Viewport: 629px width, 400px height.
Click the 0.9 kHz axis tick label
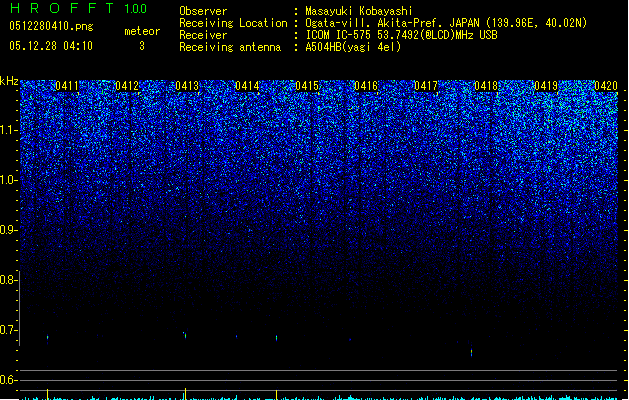tap(8, 230)
